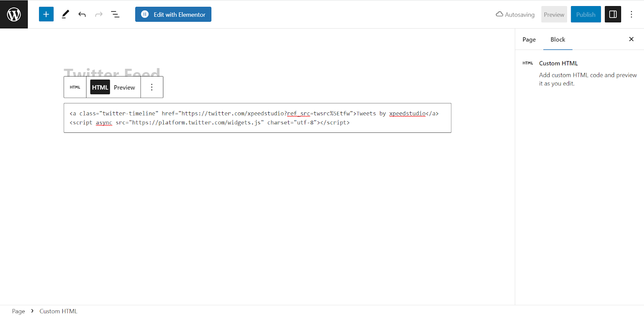This screenshot has width=644, height=316.
Task: Open the block inserter plus button
Action: pyautogui.click(x=46, y=14)
